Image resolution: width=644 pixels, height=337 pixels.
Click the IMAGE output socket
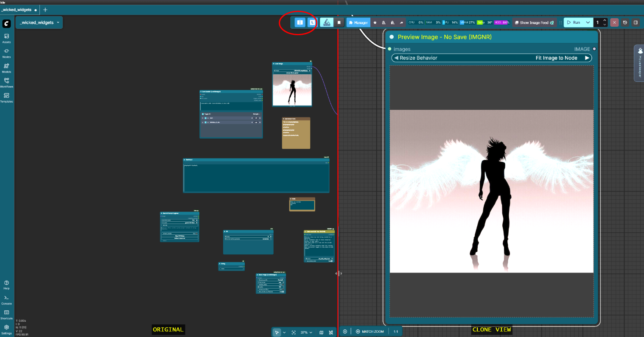594,49
